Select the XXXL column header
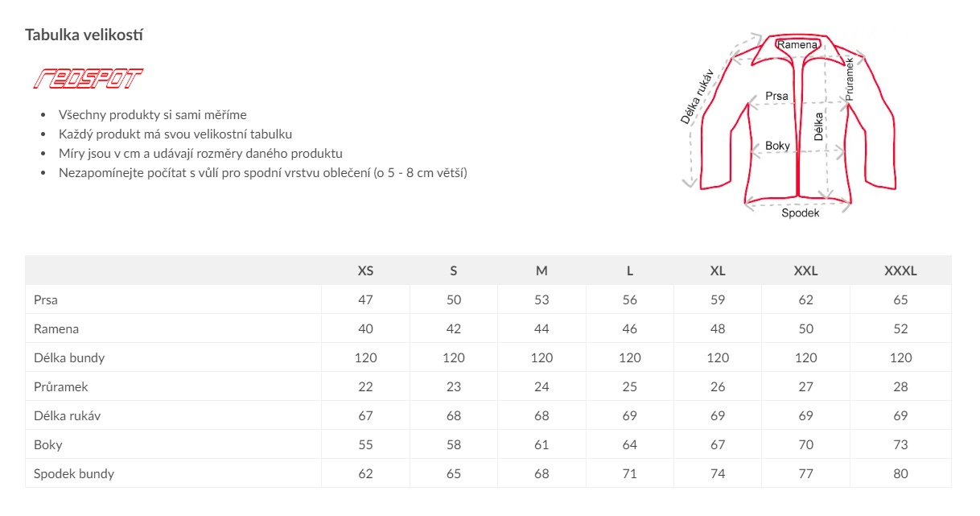This screenshot has width=980, height=516. click(x=900, y=270)
